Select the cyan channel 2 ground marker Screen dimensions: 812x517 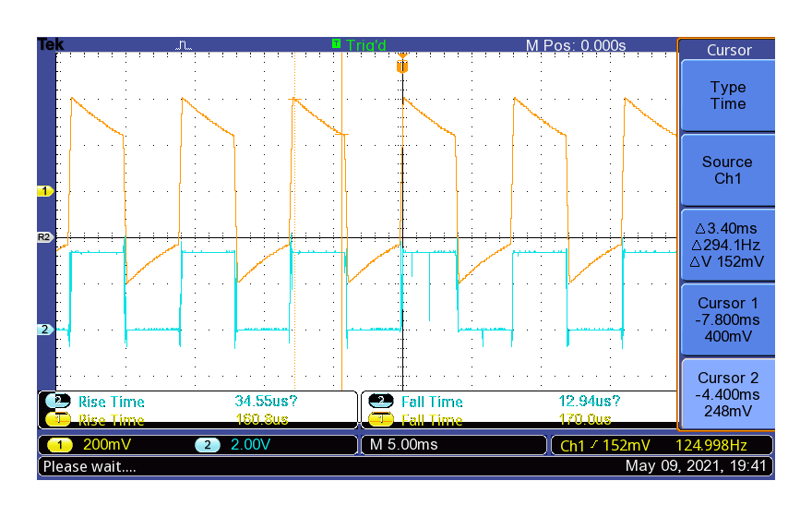44,330
